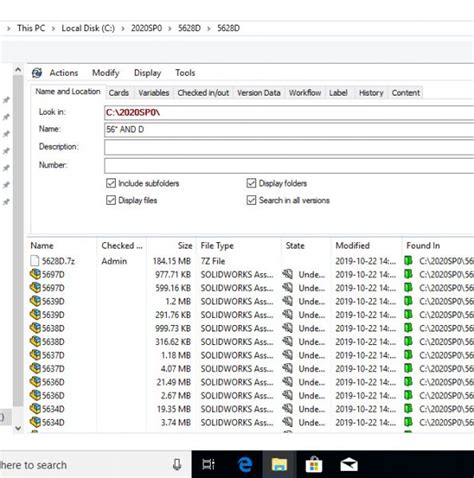Image resolution: width=474 pixels, height=478 pixels.
Task: Click green Found In icon of 5628D.7z row
Action: (408, 261)
